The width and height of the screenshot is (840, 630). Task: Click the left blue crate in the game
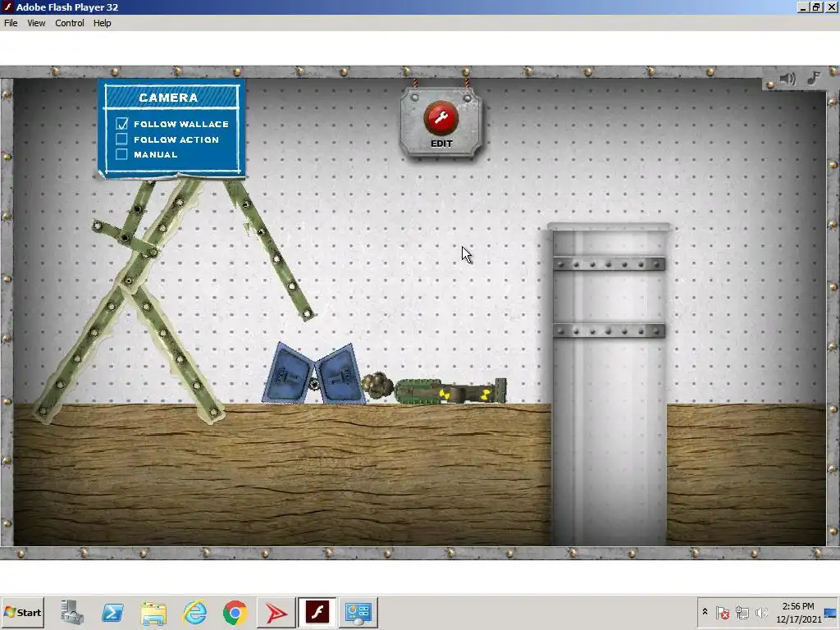287,374
